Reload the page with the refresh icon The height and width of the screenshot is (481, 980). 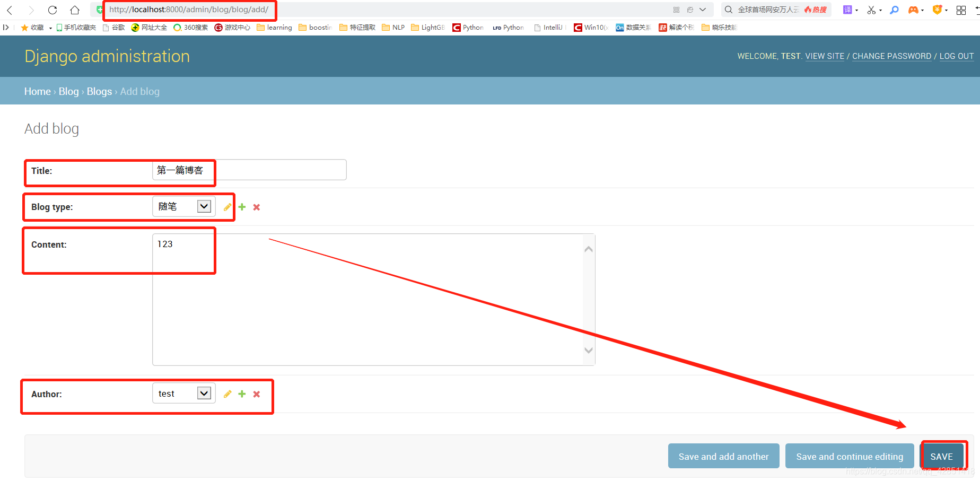click(x=52, y=10)
